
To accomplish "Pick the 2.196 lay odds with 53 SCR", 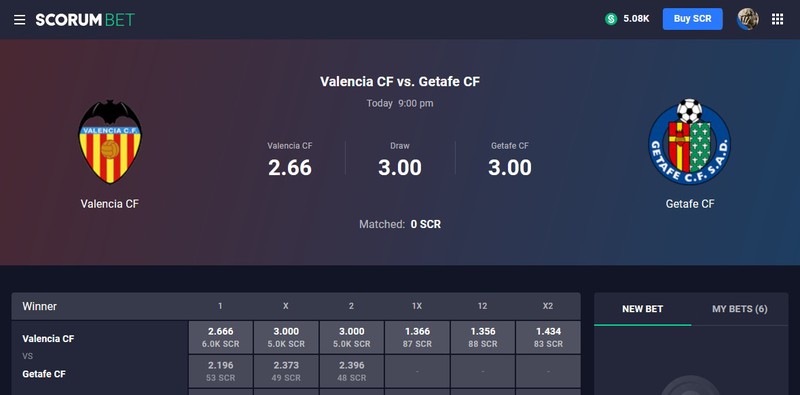I will click(220, 371).
